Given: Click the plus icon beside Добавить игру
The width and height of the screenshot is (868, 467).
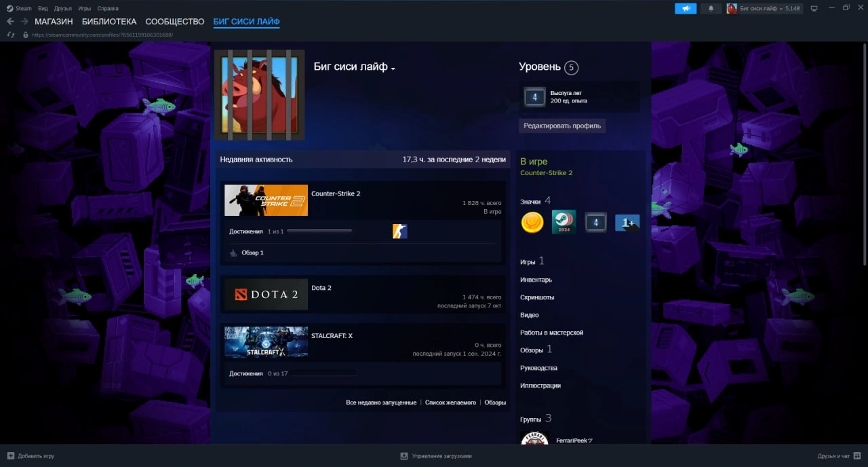Looking at the screenshot, I should 10,455.
